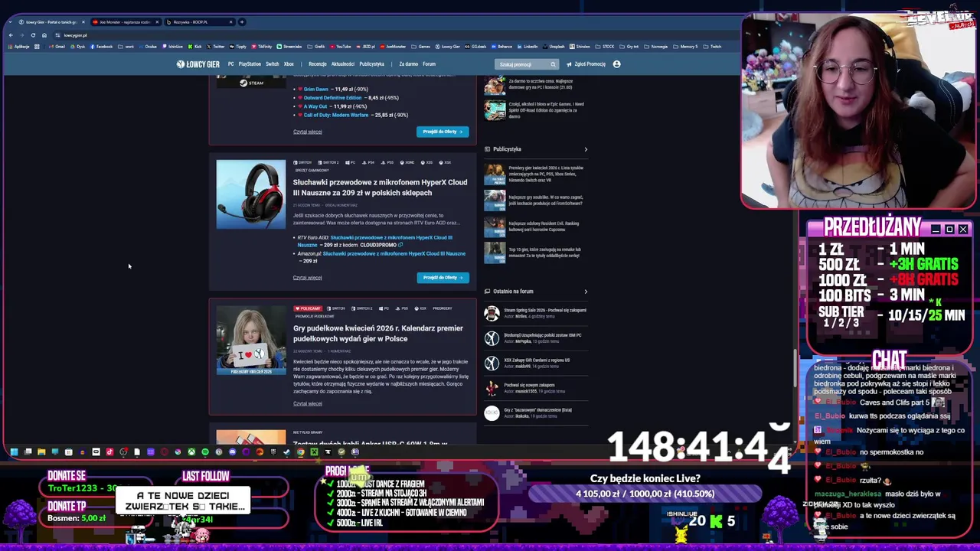Open the Publicystyka menu item
Screen dimensions: 980x551
coord(371,64)
